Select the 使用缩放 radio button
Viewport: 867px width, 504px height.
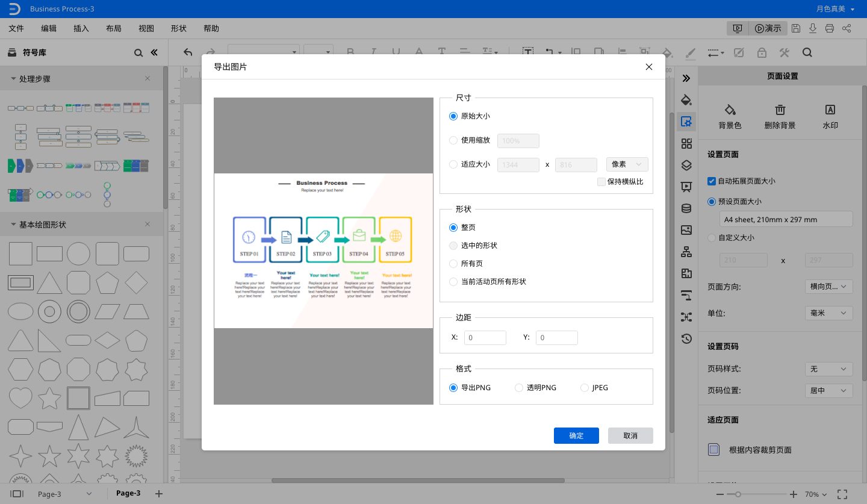point(453,140)
